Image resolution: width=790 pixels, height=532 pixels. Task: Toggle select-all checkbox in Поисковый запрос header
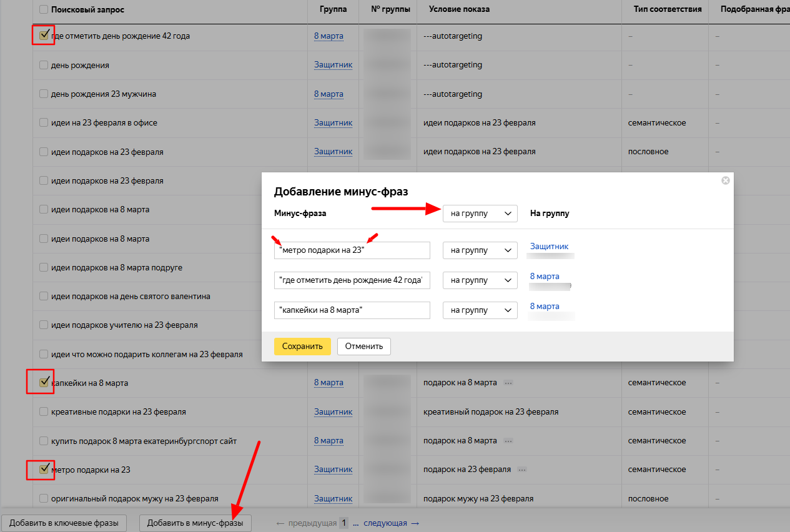point(43,9)
